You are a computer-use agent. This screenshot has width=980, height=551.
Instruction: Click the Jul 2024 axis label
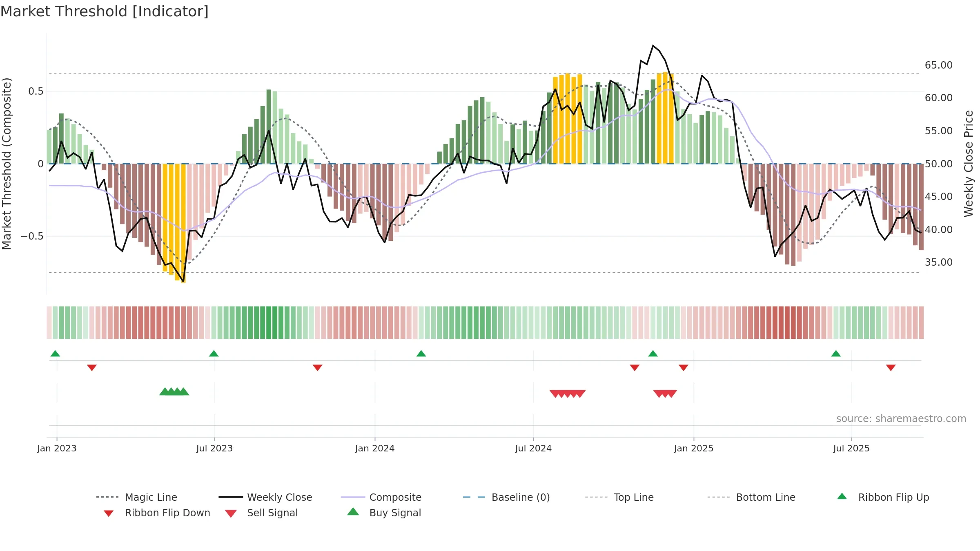click(533, 449)
